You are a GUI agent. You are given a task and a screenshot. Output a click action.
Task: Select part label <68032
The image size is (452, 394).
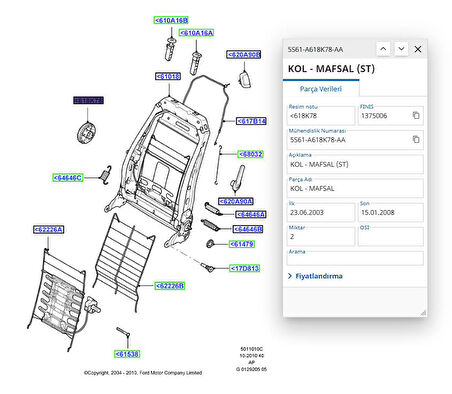click(251, 154)
